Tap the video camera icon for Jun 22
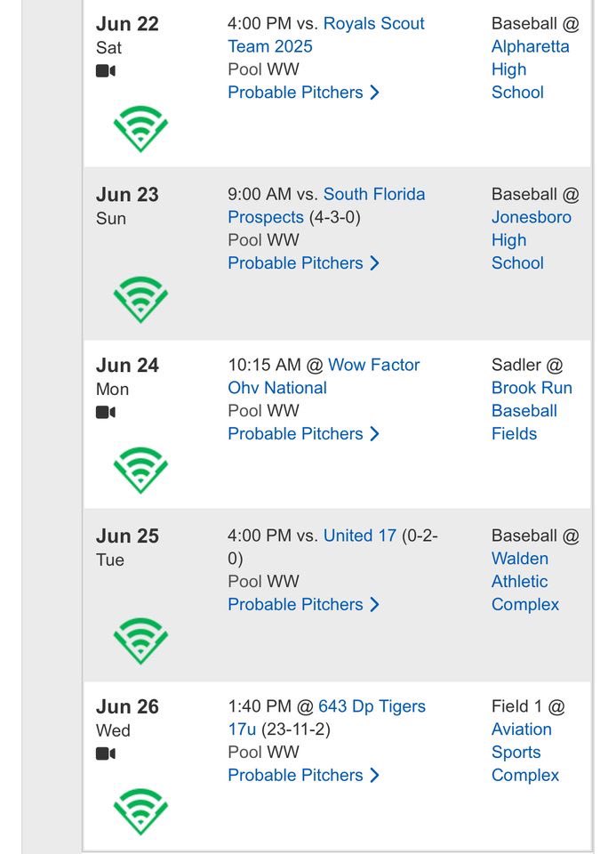The width and height of the screenshot is (616, 854). (106, 71)
